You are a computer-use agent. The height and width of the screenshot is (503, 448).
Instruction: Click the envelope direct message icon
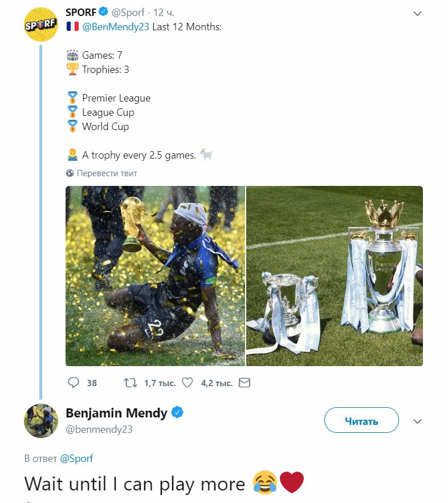click(x=245, y=383)
